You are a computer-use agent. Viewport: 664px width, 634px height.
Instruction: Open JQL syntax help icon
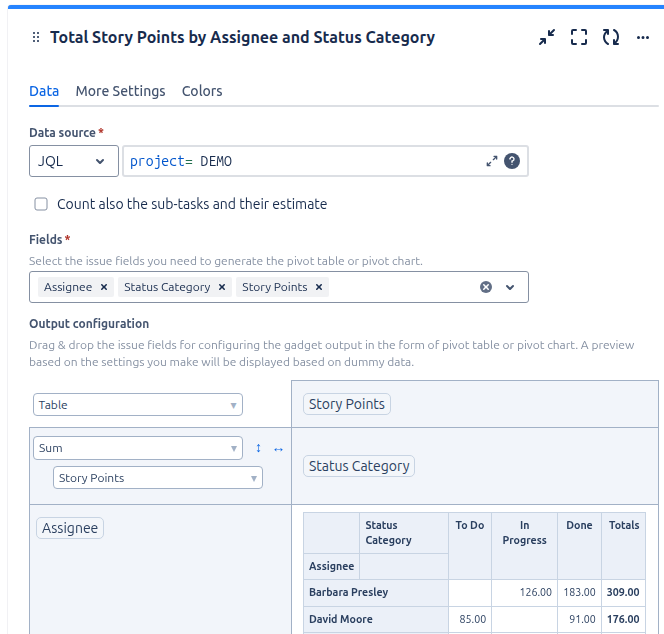(x=512, y=161)
